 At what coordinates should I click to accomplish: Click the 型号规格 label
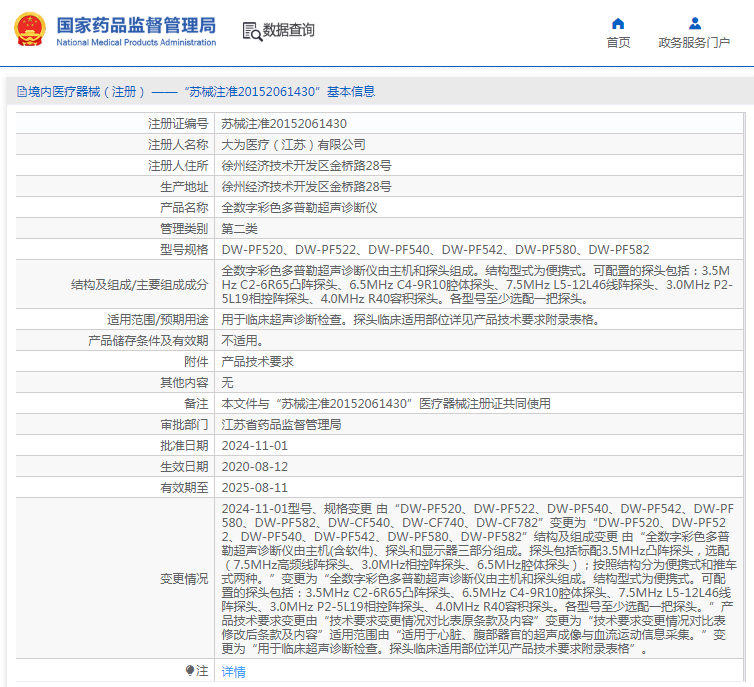point(184,250)
